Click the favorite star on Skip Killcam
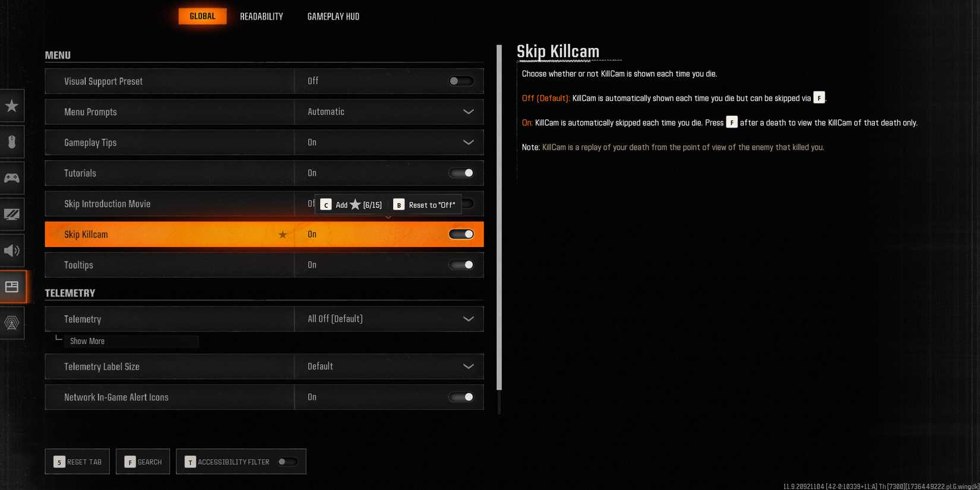The width and height of the screenshot is (980, 490). [x=283, y=235]
